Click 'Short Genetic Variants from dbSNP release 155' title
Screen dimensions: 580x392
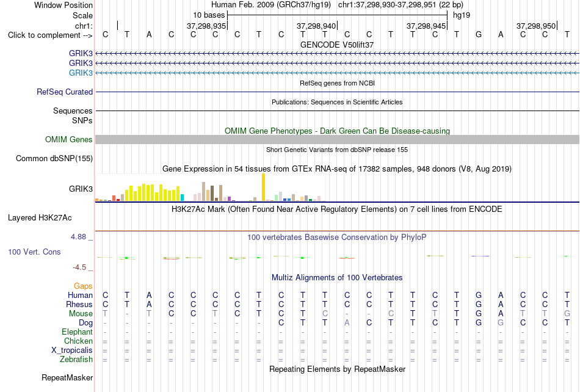[337, 150]
